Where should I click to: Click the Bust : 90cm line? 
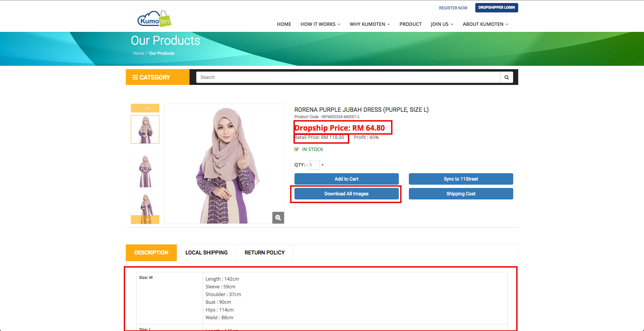point(218,302)
